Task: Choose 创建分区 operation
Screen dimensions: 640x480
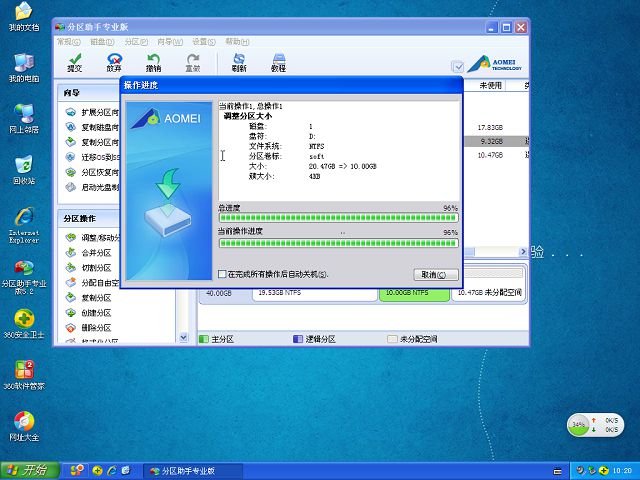Action: (89, 313)
